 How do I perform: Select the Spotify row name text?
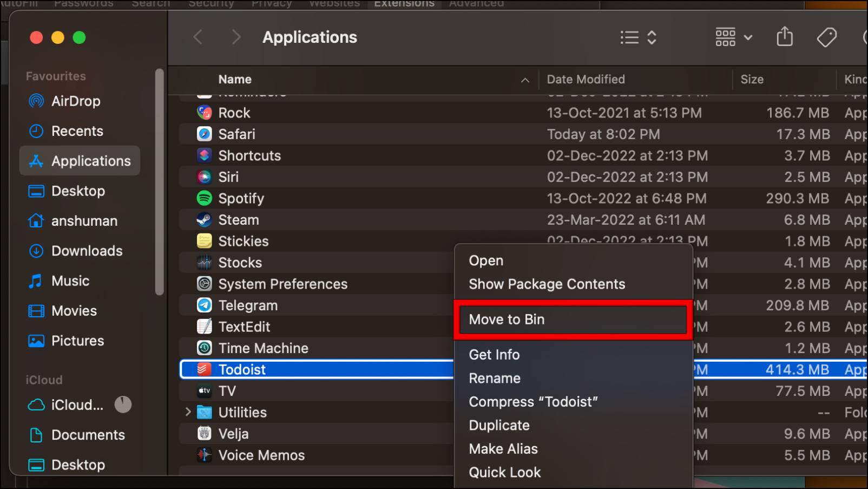(x=241, y=198)
